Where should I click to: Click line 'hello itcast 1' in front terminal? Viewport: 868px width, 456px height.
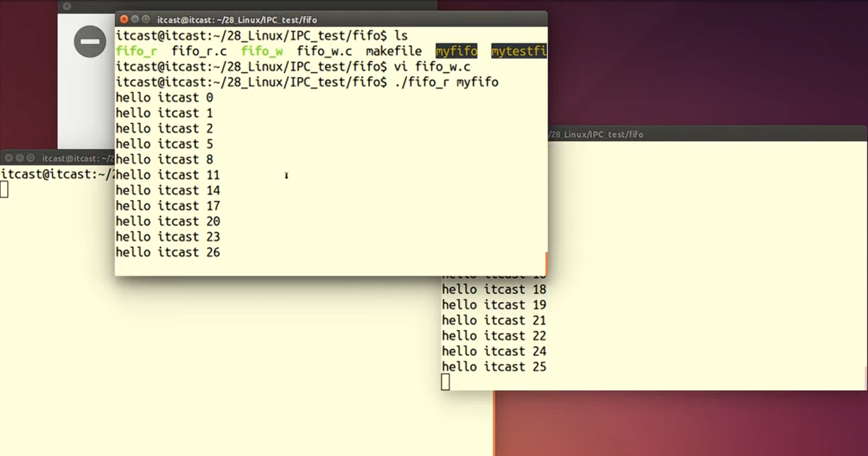(164, 113)
